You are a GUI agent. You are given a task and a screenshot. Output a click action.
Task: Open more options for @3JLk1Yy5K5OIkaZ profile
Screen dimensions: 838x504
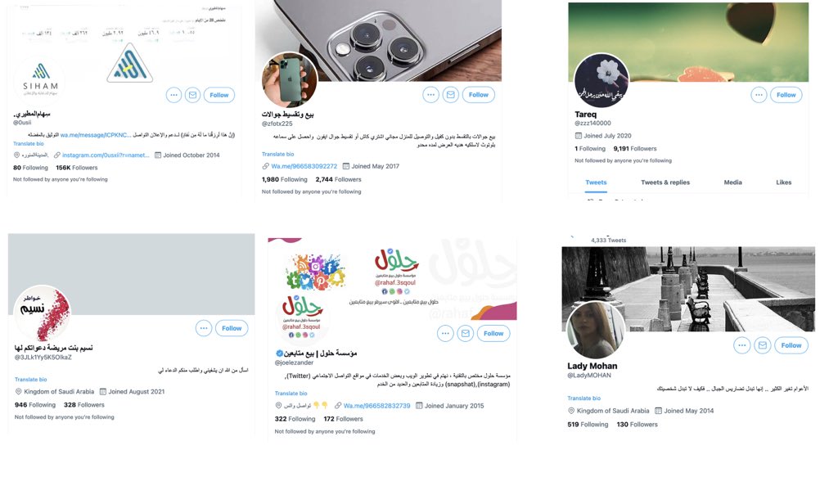pos(204,328)
